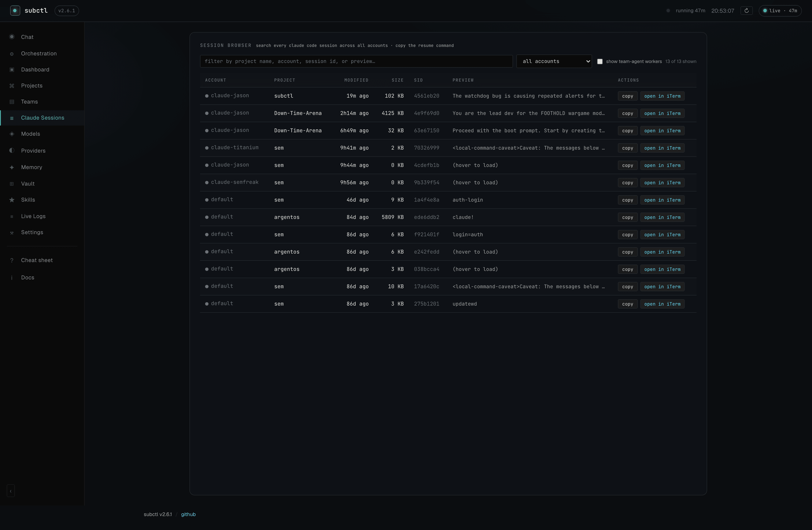Click the Memory sparkle icon
The height and width of the screenshot is (530, 812).
tap(12, 167)
